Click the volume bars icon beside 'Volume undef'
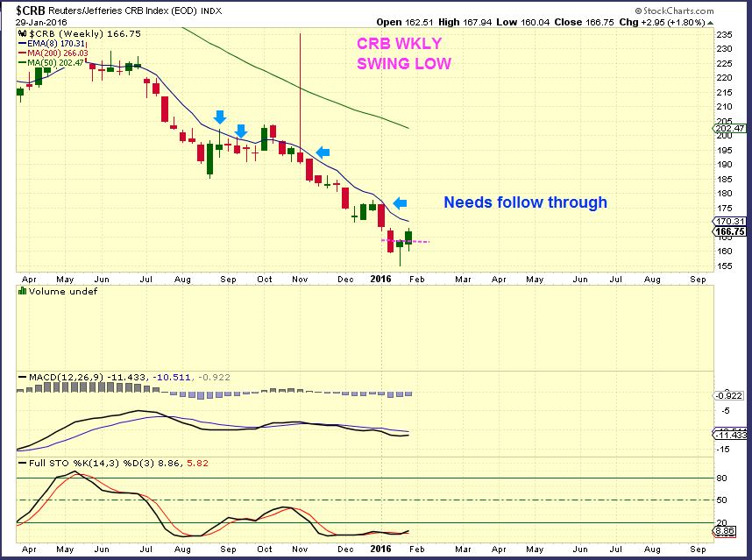752x560 pixels. click(22, 291)
